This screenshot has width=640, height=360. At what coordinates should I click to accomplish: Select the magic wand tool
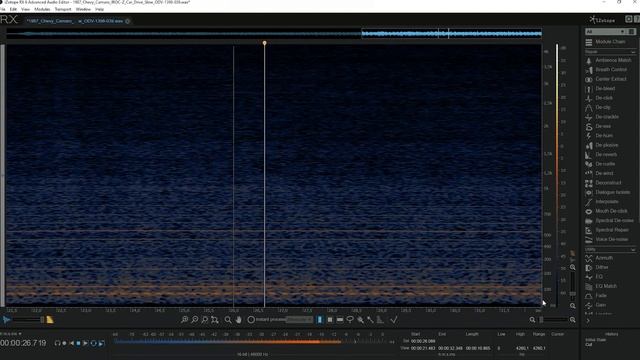click(370, 320)
